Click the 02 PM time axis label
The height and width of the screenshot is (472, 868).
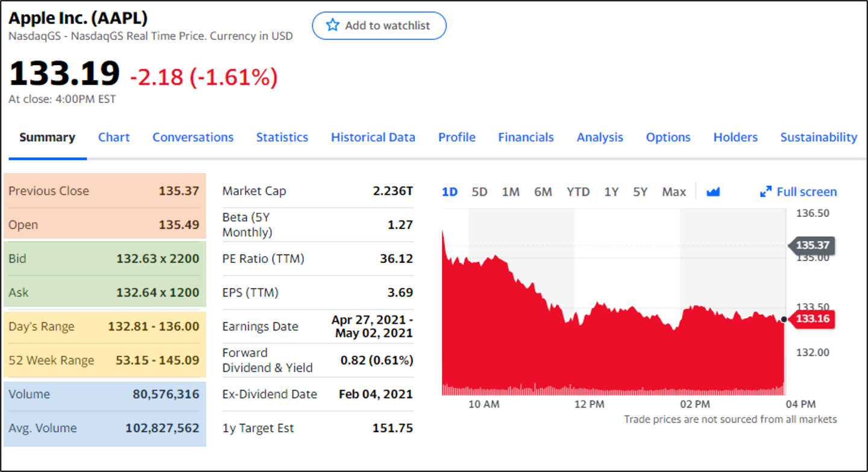coord(695,404)
